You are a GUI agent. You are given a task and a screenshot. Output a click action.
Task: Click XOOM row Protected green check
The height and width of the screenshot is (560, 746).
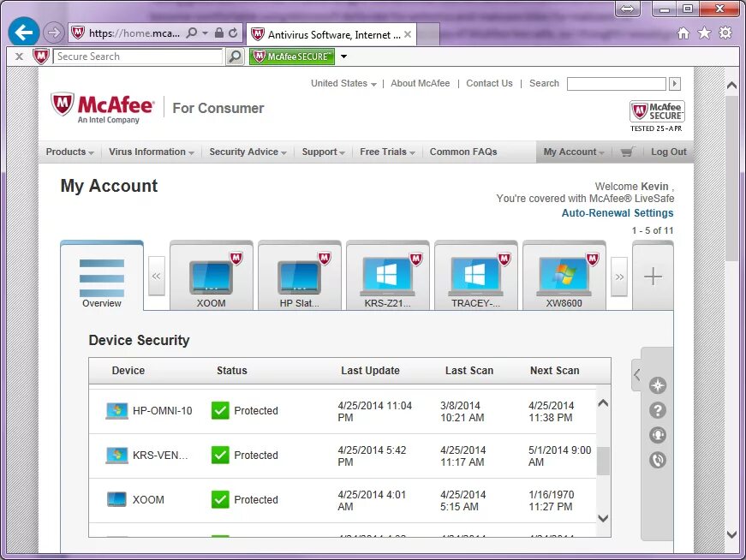220,499
